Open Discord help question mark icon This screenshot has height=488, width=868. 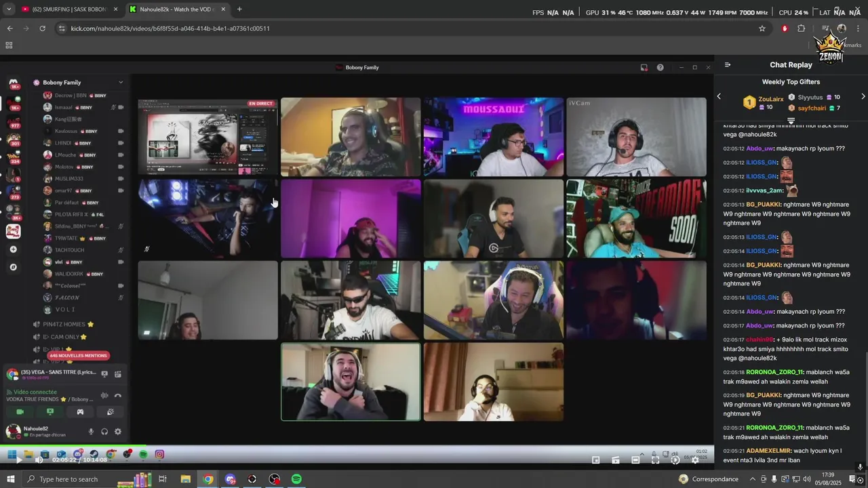660,67
